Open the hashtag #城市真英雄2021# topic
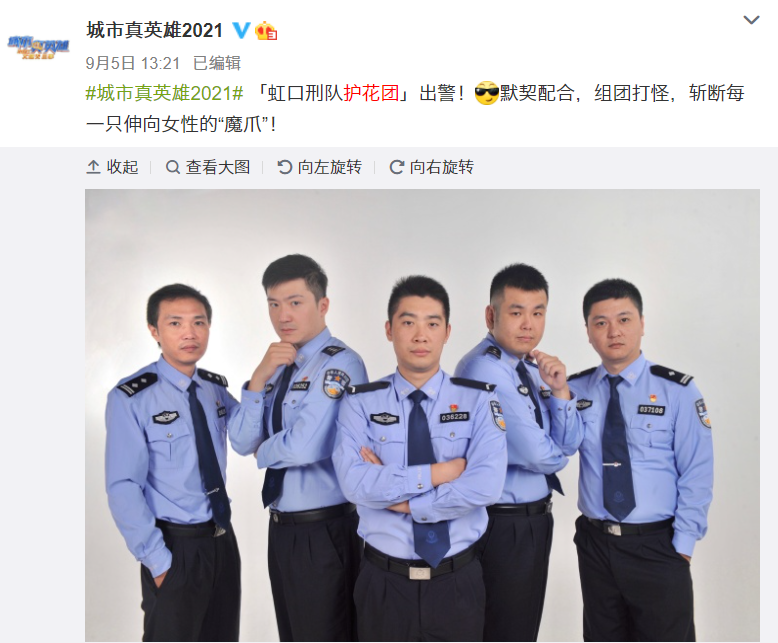778x643 pixels. pos(164,93)
